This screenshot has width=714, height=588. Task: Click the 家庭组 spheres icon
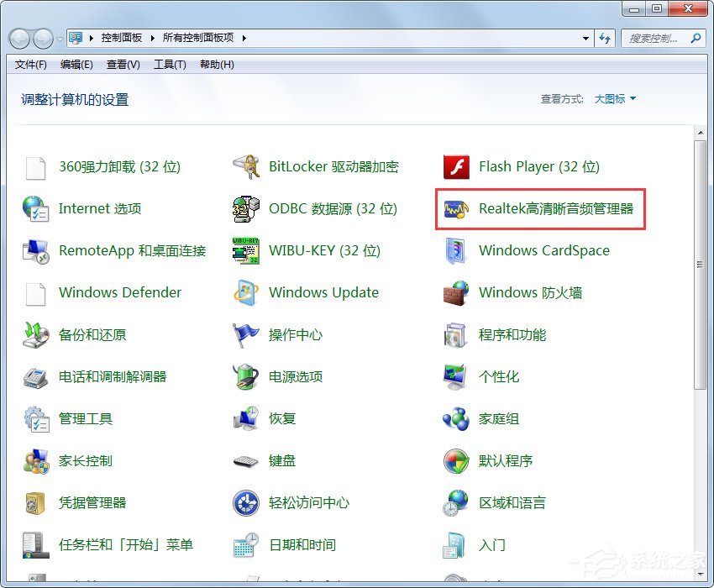click(x=456, y=419)
